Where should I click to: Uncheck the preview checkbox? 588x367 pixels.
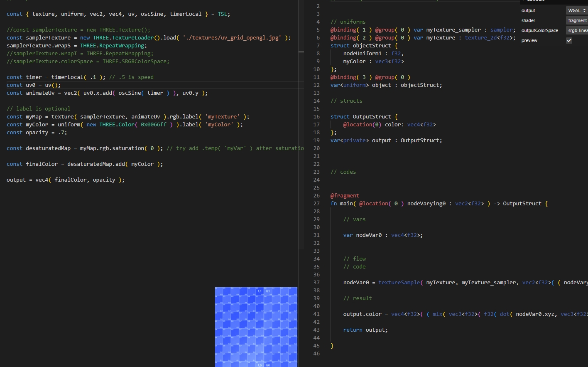(569, 40)
